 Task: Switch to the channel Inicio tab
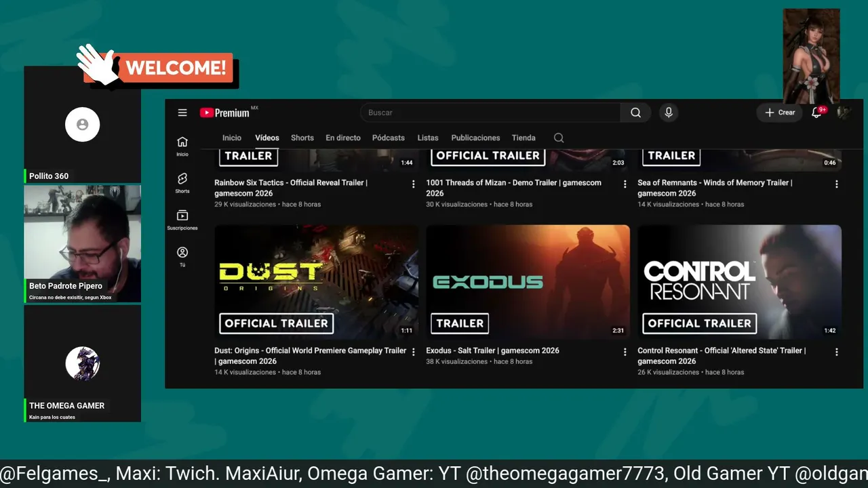[232, 138]
